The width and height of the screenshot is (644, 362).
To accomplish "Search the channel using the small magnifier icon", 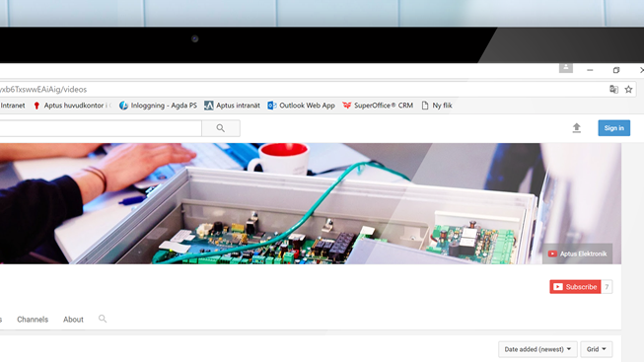I will coord(103,319).
